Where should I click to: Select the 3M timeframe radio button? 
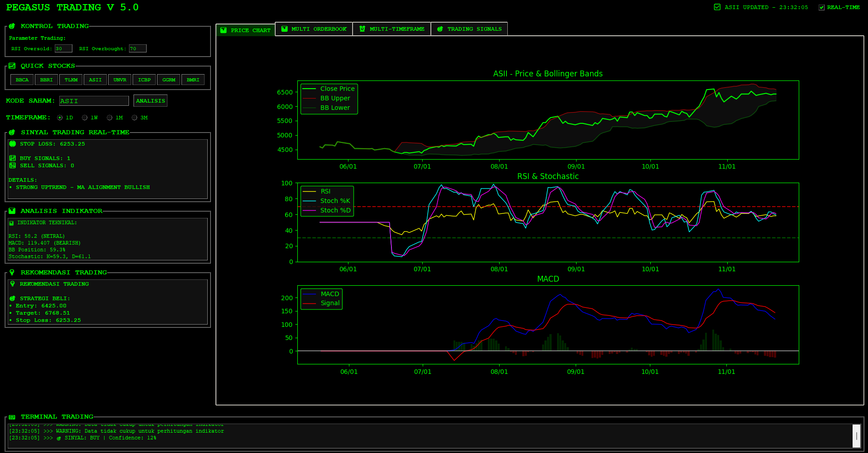pos(134,118)
